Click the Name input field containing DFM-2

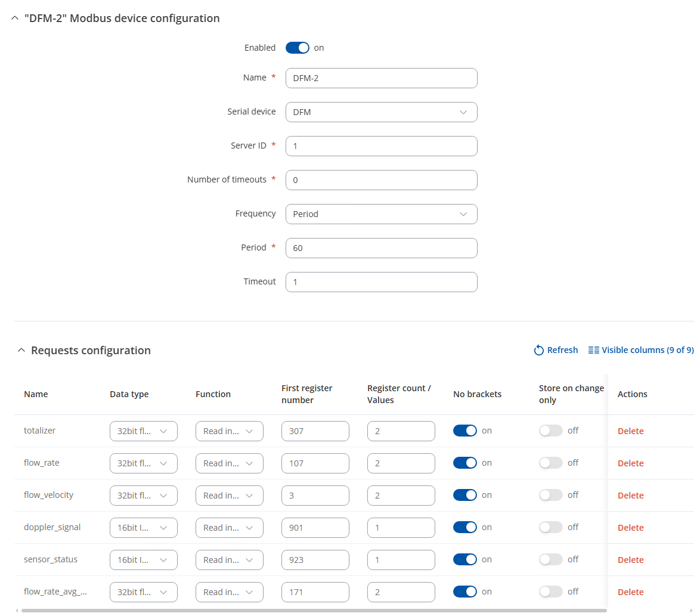(x=381, y=78)
